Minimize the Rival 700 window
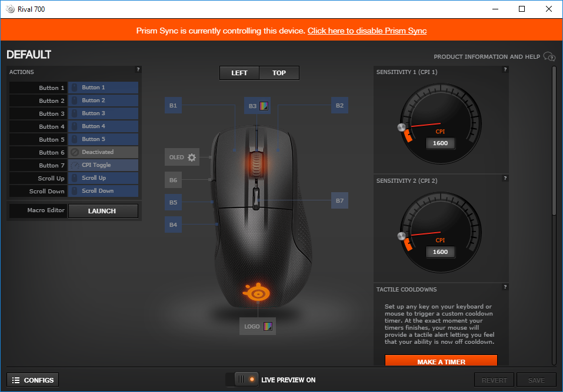563x392 pixels. click(495, 9)
